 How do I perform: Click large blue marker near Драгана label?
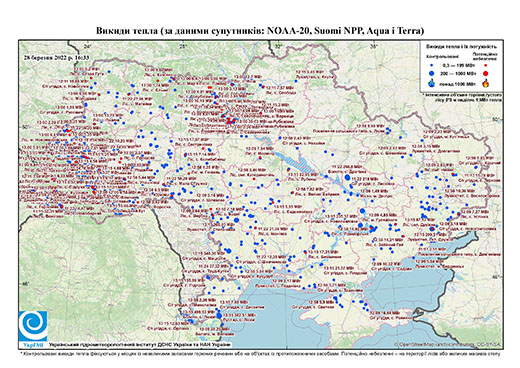(347, 177)
